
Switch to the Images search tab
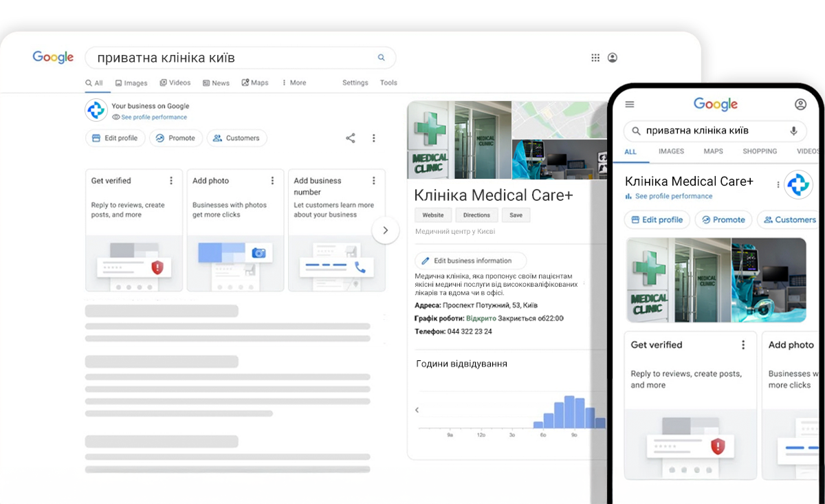click(x=131, y=83)
